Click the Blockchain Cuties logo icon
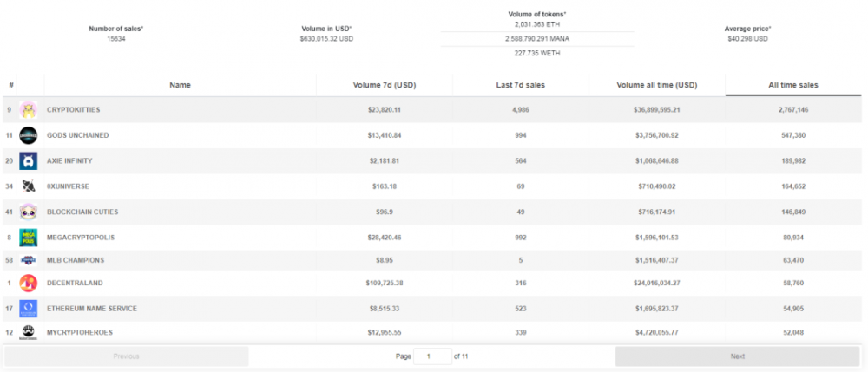The height and width of the screenshot is (372, 868). point(29,211)
